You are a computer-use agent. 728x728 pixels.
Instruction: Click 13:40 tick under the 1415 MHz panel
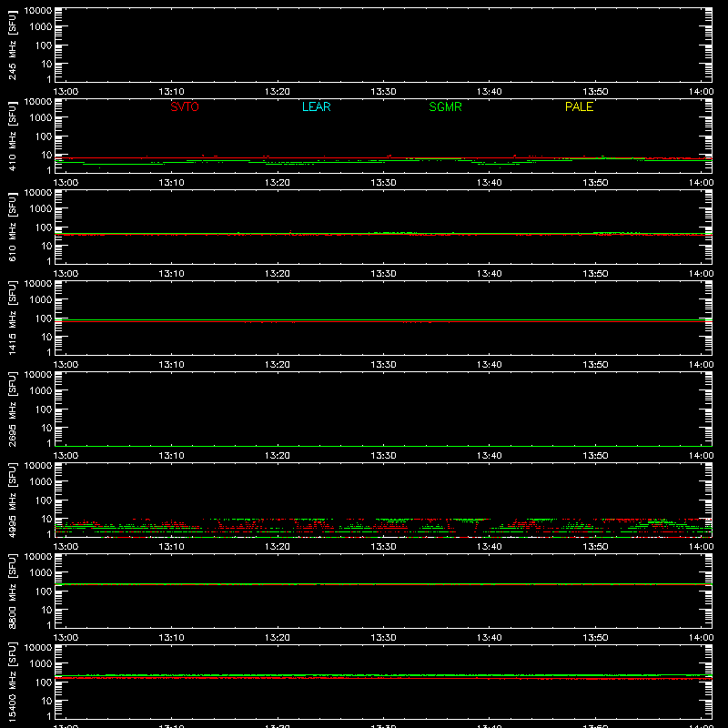pyautogui.click(x=490, y=365)
